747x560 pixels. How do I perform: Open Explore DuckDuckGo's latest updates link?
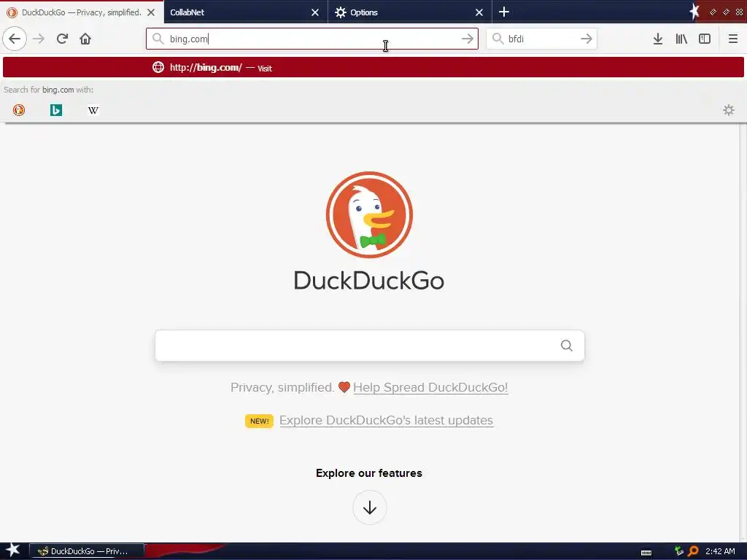pyautogui.click(x=386, y=421)
